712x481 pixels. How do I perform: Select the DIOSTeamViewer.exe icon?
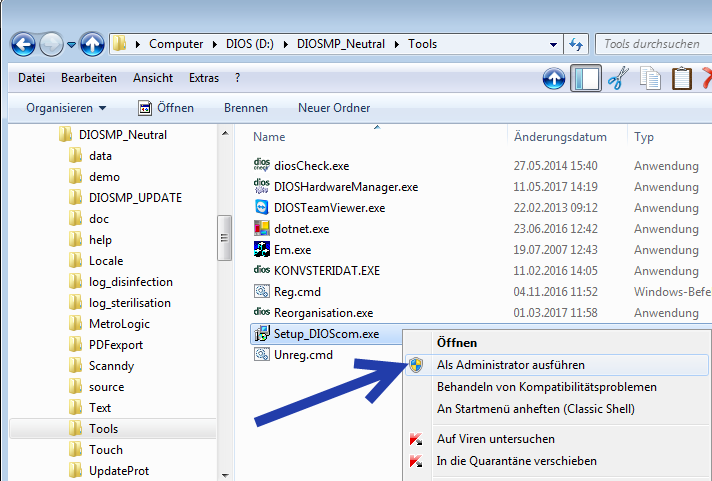[262, 208]
